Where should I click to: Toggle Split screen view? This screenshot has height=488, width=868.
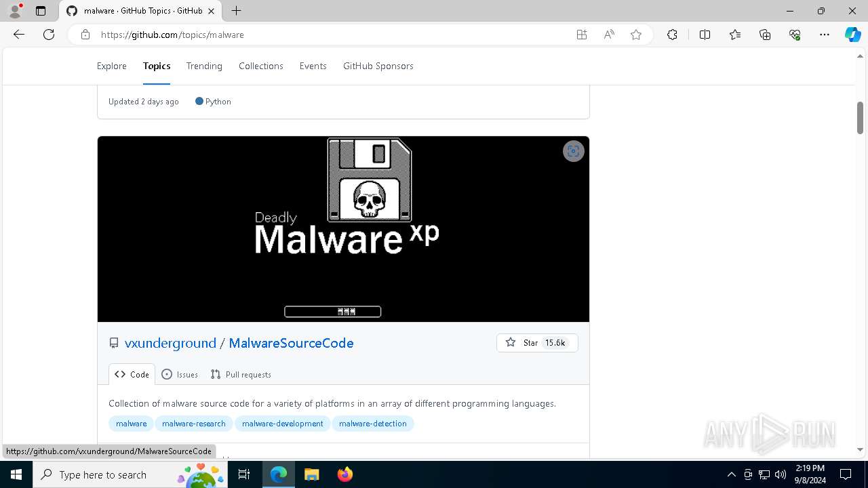coord(705,35)
